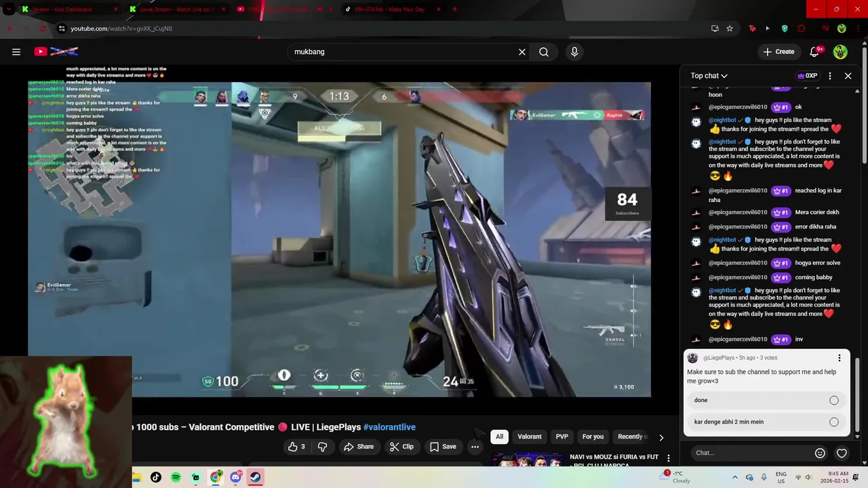Open YouTube notifications bell

point(816,52)
